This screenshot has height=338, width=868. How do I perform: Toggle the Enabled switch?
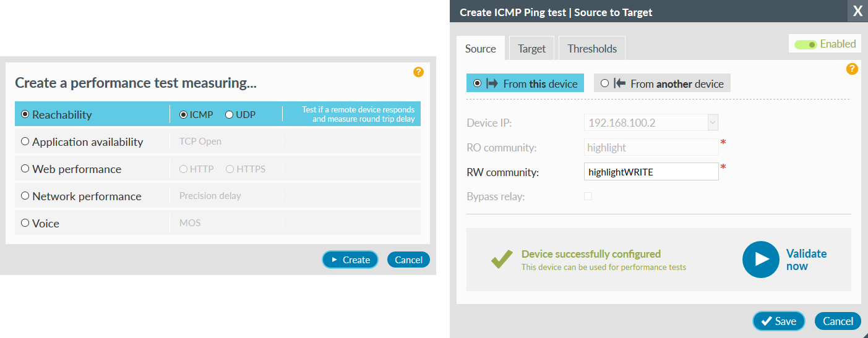[806, 44]
